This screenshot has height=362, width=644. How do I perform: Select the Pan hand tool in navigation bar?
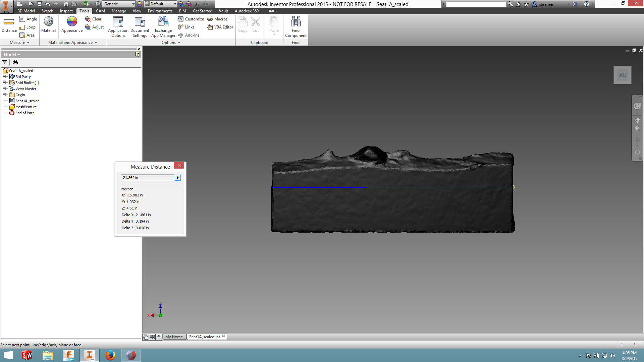click(x=637, y=120)
